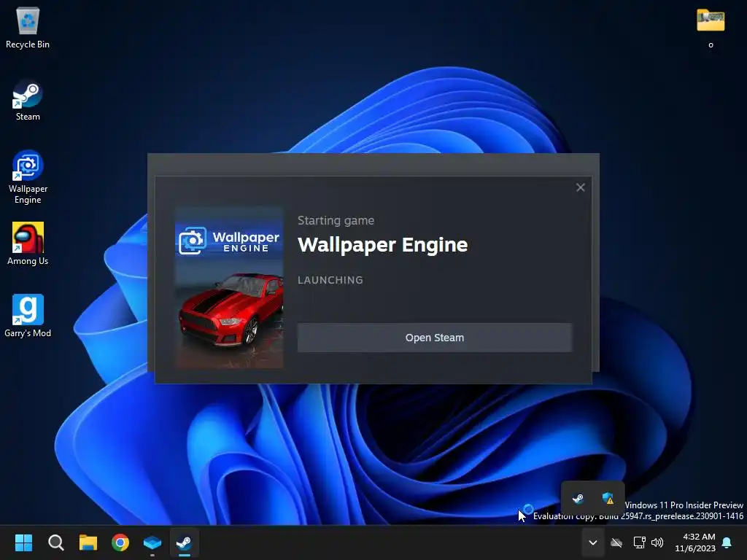Image resolution: width=747 pixels, height=560 pixels.
Task: Open taskbar Search
Action: click(x=55, y=542)
